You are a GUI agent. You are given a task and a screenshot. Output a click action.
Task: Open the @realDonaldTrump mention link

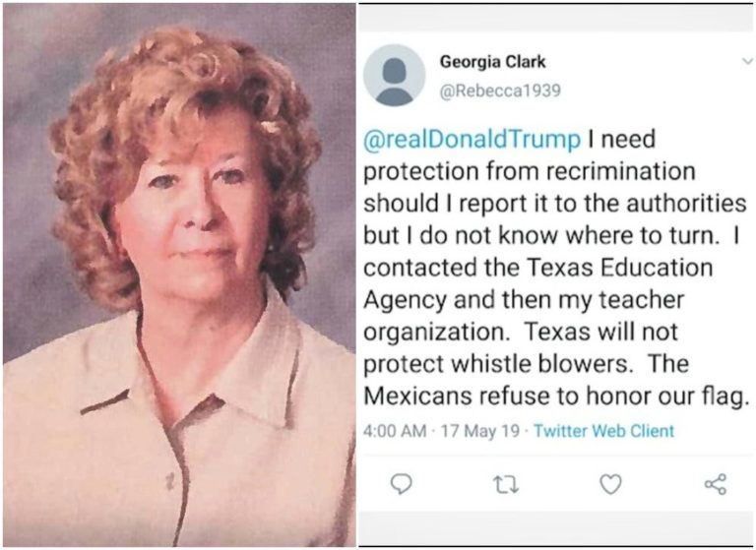point(472,141)
